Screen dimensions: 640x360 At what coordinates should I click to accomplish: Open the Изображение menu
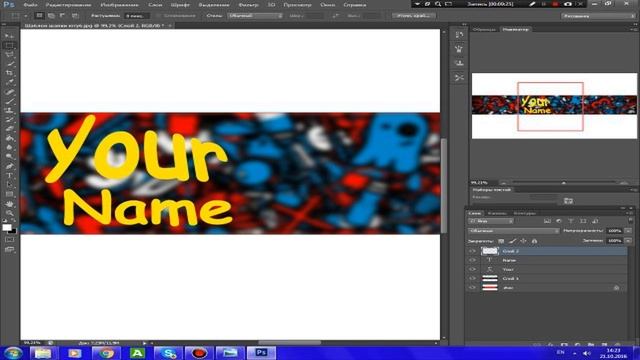click(x=119, y=5)
